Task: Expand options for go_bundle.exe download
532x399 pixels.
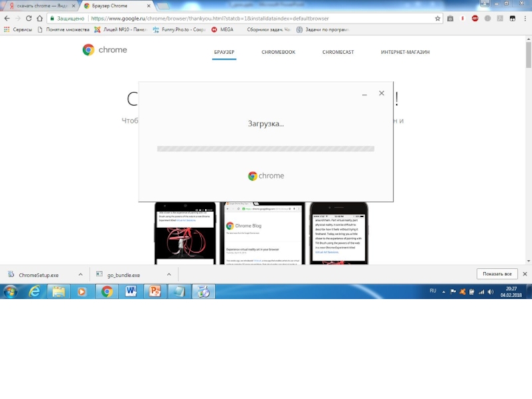Action: (169, 274)
